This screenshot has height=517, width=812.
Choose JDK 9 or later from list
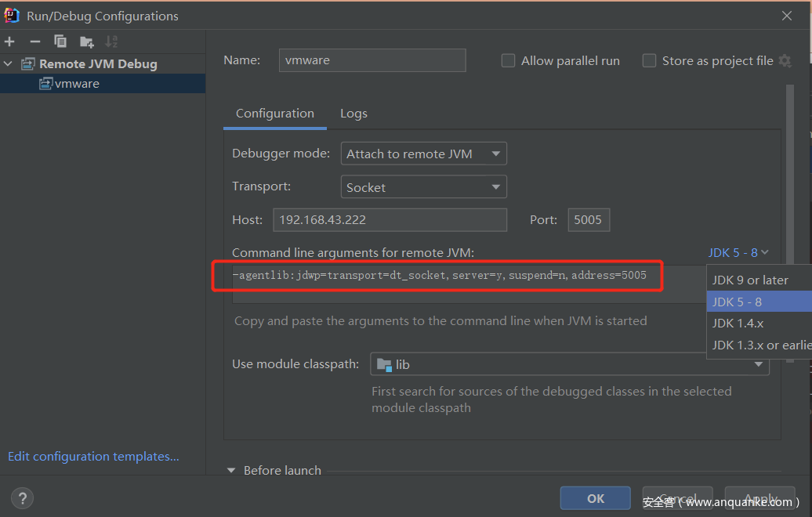point(750,280)
